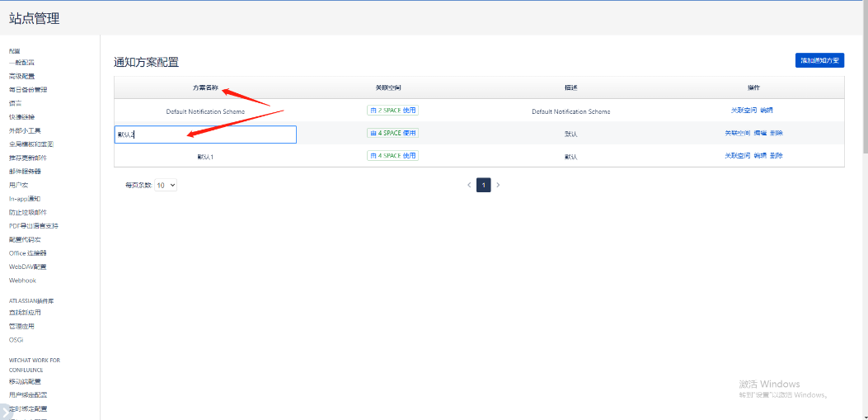Viewport: 868px width, 420px height.
Task: Go to next page using right chevron
Action: click(498, 185)
